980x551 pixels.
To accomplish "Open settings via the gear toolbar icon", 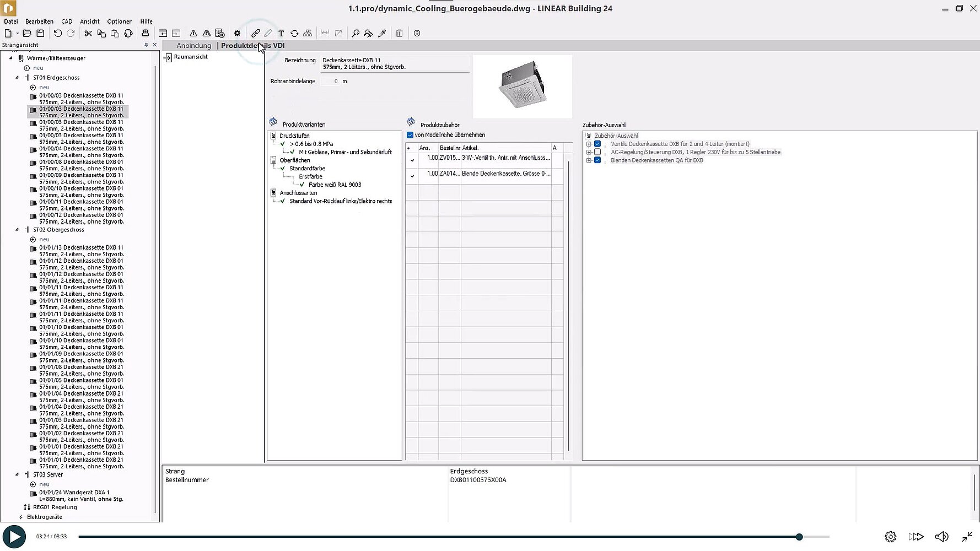I will (x=238, y=34).
